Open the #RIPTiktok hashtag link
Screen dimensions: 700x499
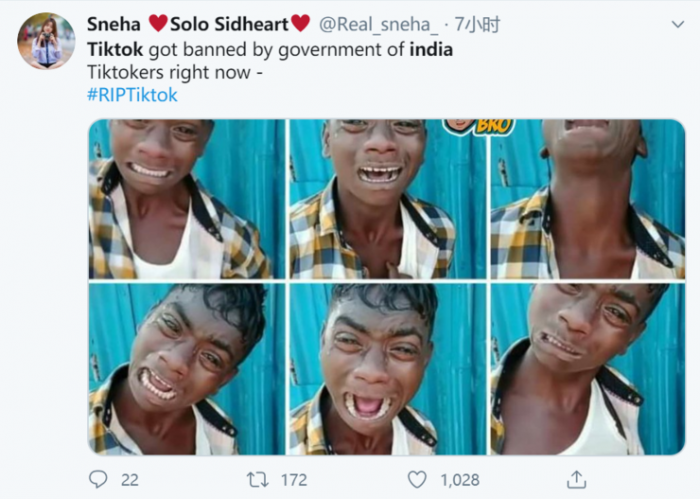point(132,95)
